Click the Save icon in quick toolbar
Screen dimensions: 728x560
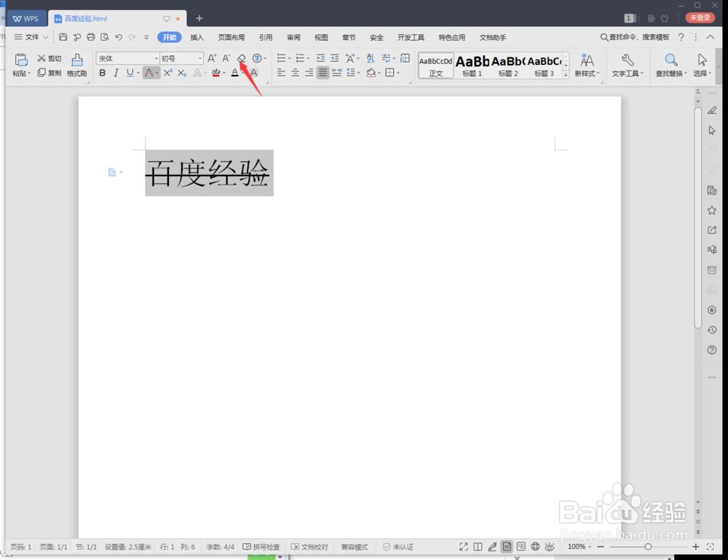(63, 37)
